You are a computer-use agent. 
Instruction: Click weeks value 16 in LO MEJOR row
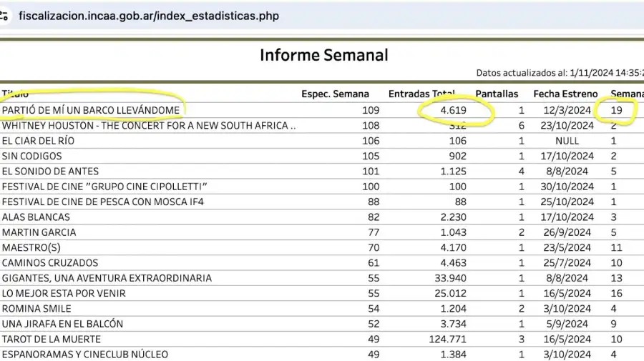pos(616,293)
